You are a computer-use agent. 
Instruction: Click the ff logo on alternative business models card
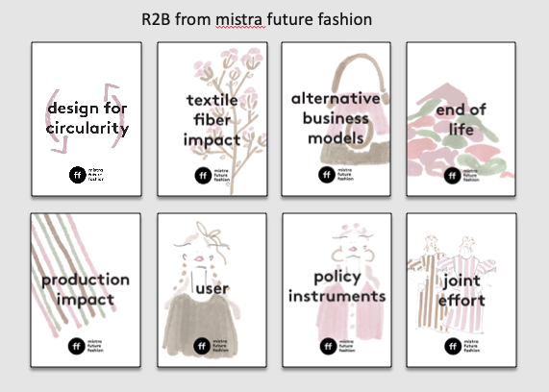pyautogui.click(x=327, y=174)
